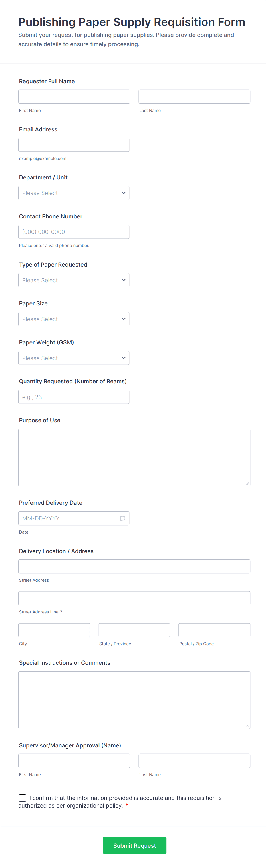This screenshot has height=868, width=266.
Task: Select the Quantity Requested reams field
Action: (74, 397)
